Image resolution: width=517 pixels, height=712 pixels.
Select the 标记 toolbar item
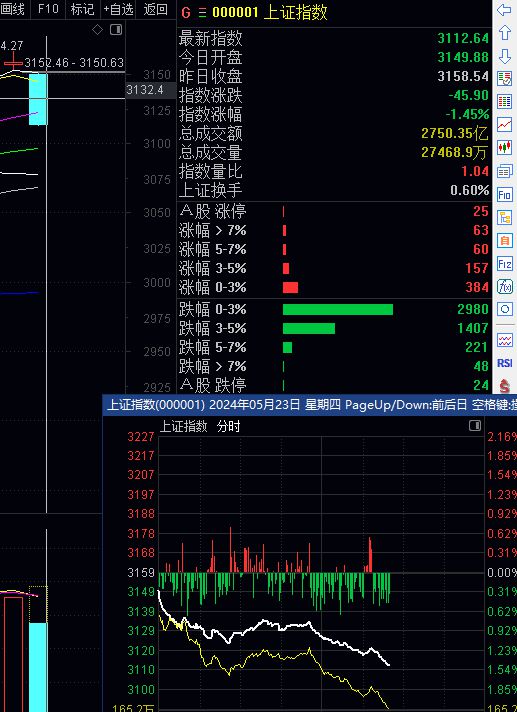click(82, 9)
